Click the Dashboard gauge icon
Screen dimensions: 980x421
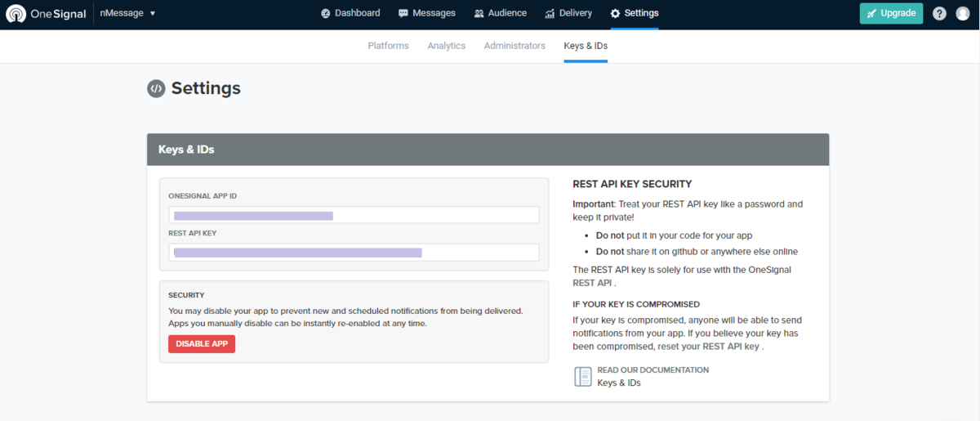pos(326,14)
